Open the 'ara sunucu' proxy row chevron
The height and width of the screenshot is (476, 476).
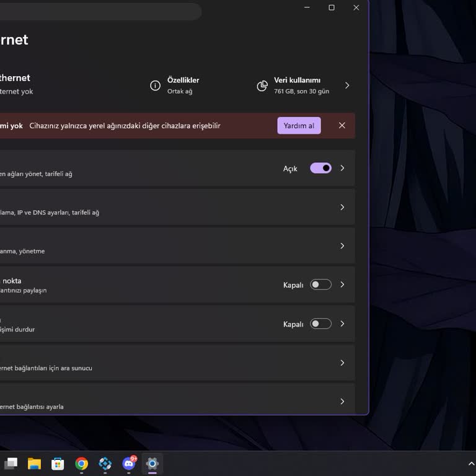click(342, 363)
